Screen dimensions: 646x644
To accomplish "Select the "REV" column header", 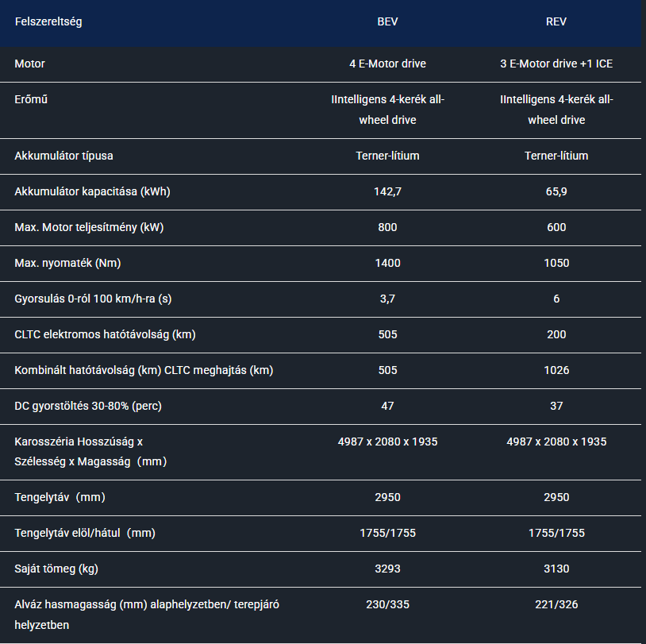I will [556, 22].
